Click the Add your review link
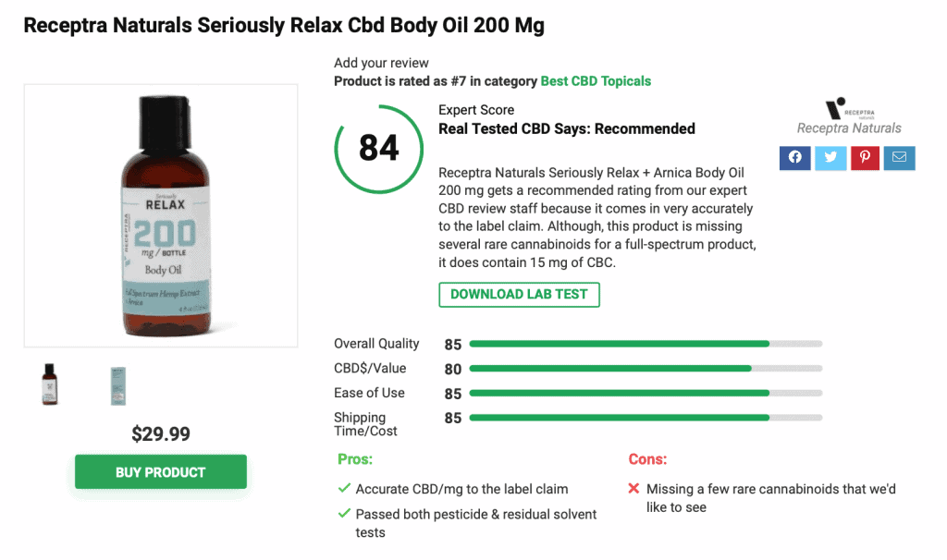 coord(380,62)
